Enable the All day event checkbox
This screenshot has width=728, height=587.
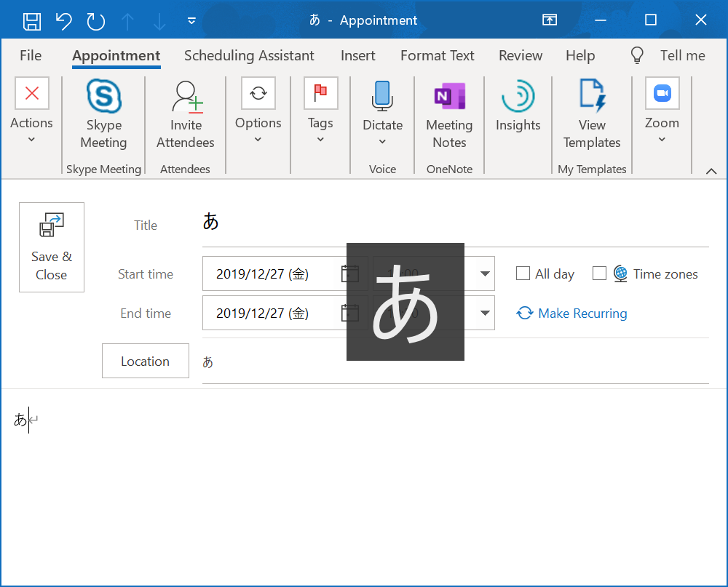523,273
